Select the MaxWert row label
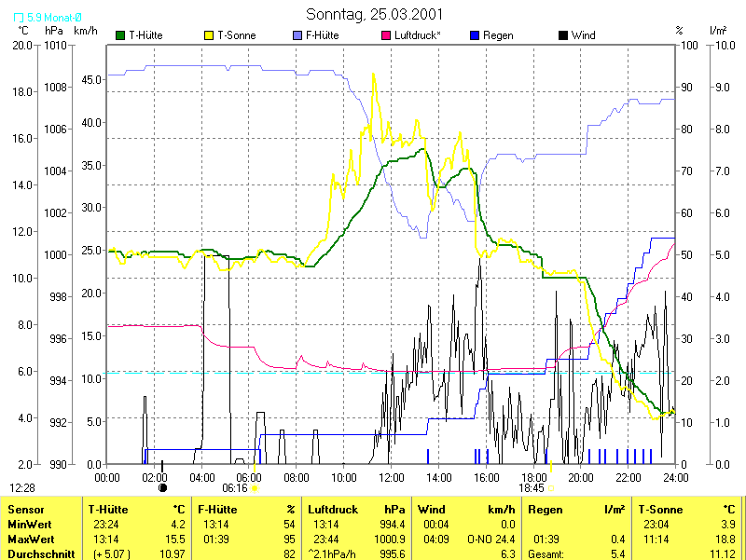Screen dimensions: 746x560 32,540
